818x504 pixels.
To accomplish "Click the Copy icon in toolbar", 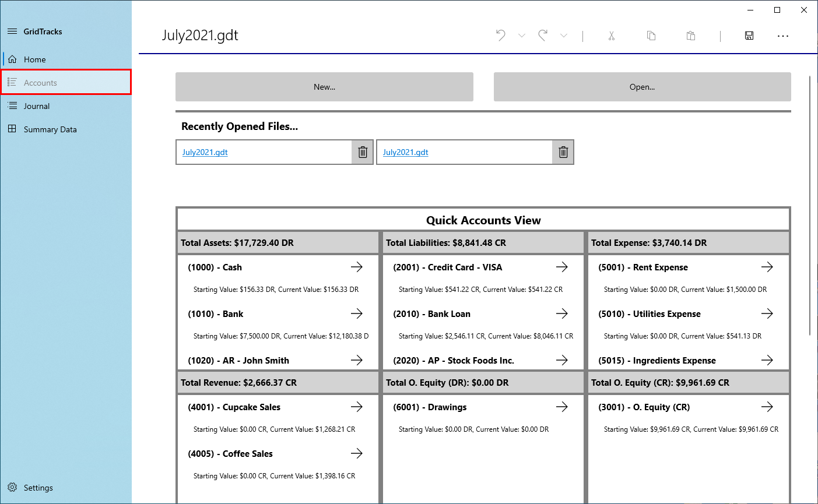I will [651, 36].
